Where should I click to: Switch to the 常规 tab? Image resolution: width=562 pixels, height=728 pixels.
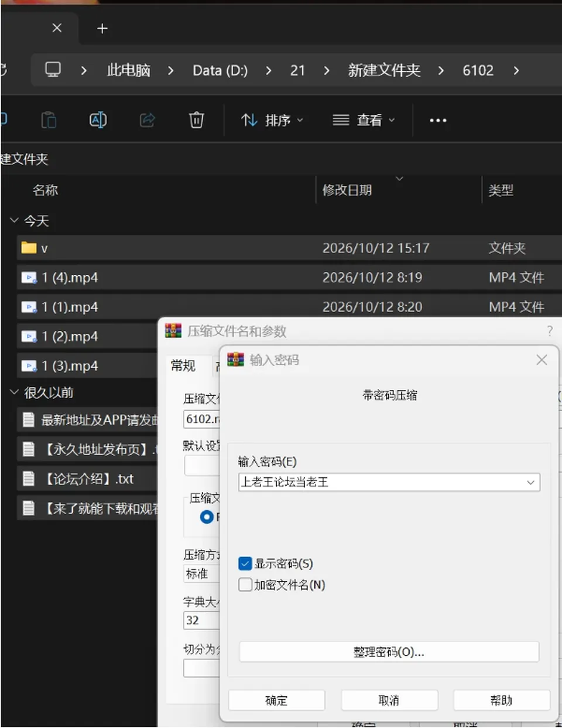tap(183, 365)
